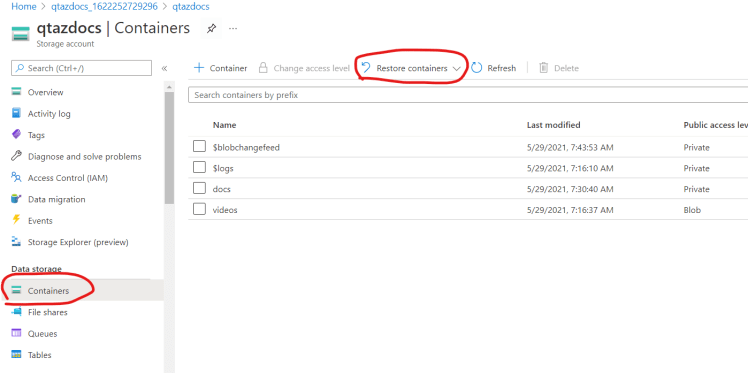Sort by the Name column header

click(x=224, y=125)
